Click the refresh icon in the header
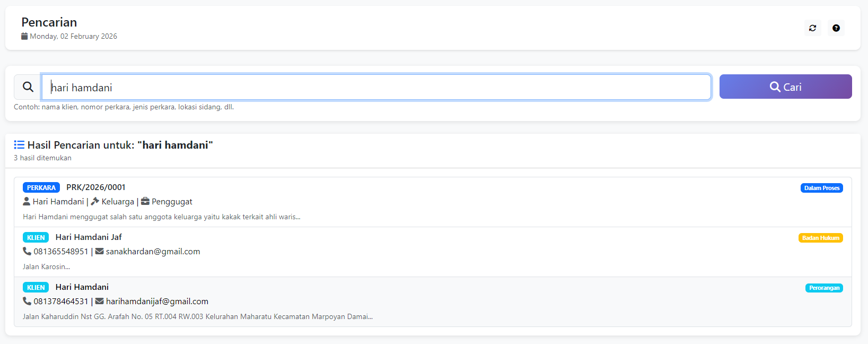Image resolution: width=868 pixels, height=344 pixels. click(x=812, y=28)
